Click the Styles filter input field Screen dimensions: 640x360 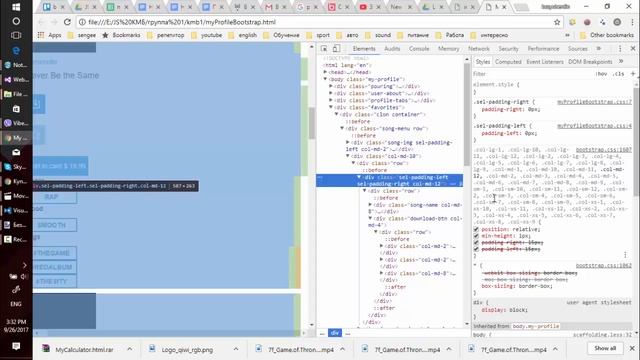pos(531,74)
